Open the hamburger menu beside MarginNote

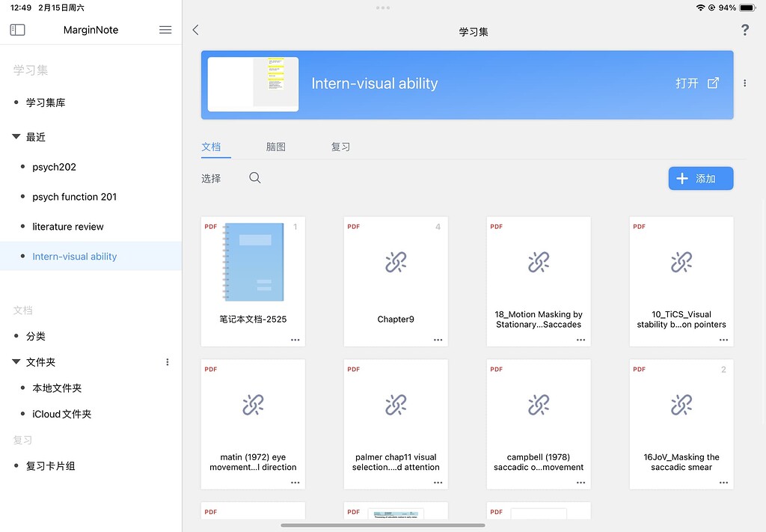pyautogui.click(x=164, y=29)
